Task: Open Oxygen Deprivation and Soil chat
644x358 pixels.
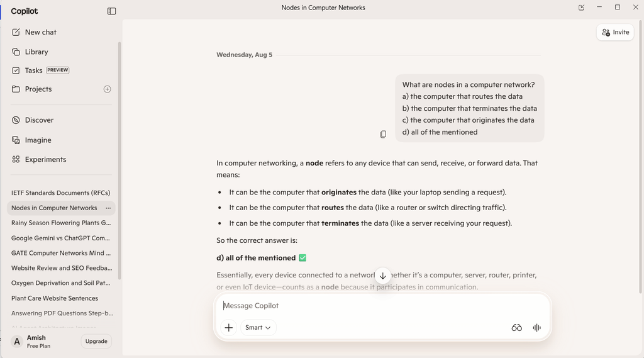Action: [61, 283]
